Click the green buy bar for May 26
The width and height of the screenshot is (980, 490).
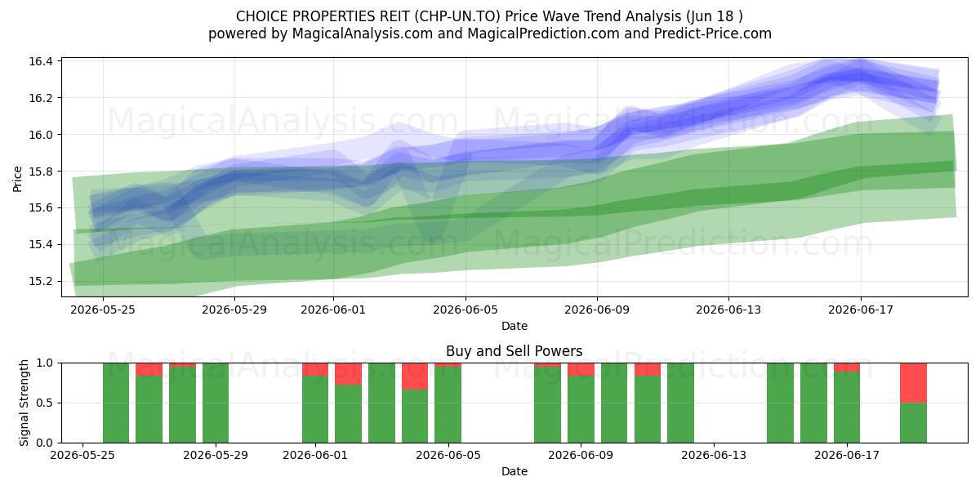(116, 403)
